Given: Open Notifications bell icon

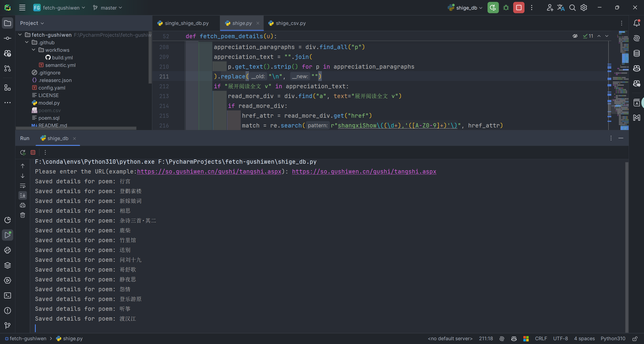Looking at the screenshot, I should 637,23.
